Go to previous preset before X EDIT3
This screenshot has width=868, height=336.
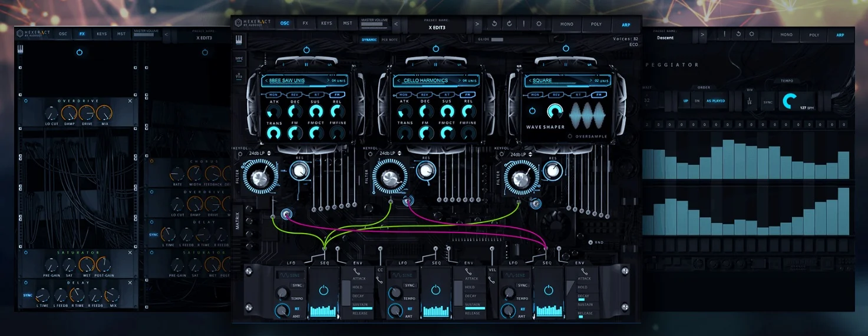point(397,24)
